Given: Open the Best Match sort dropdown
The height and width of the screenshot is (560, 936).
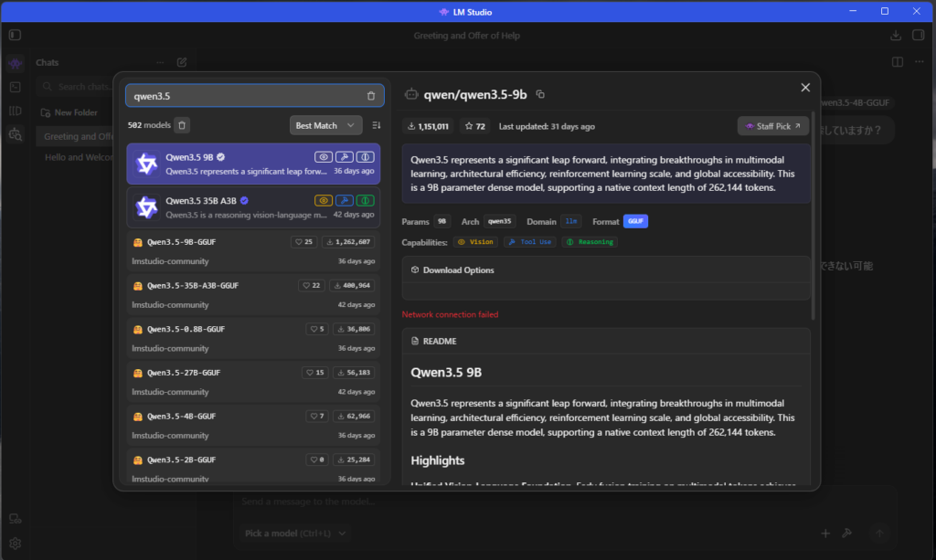Looking at the screenshot, I should [326, 125].
